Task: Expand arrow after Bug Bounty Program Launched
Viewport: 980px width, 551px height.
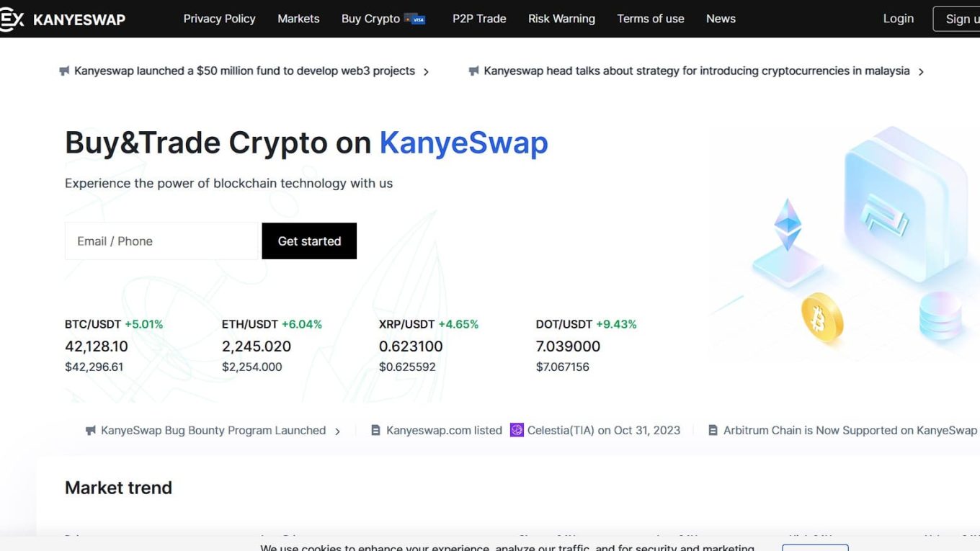Action: coord(337,431)
